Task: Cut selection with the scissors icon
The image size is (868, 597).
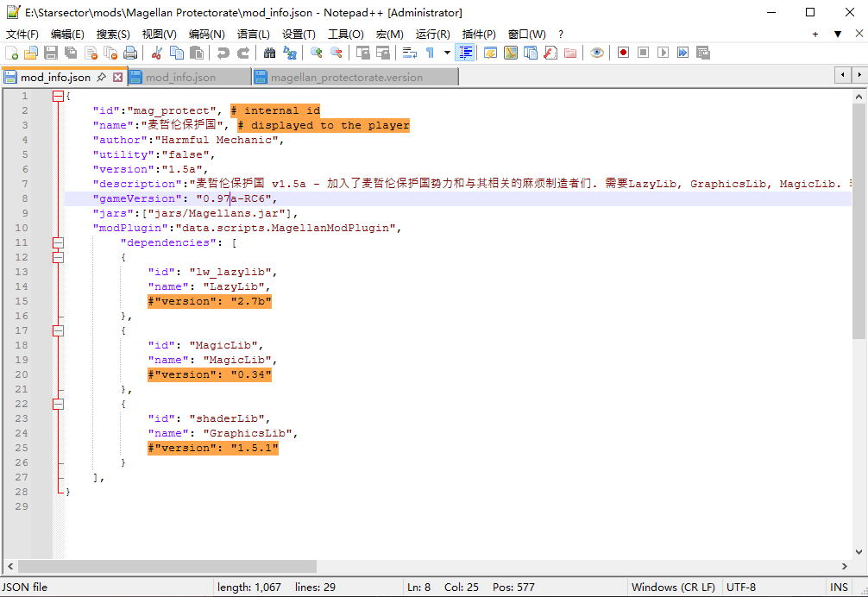Action: [157, 53]
